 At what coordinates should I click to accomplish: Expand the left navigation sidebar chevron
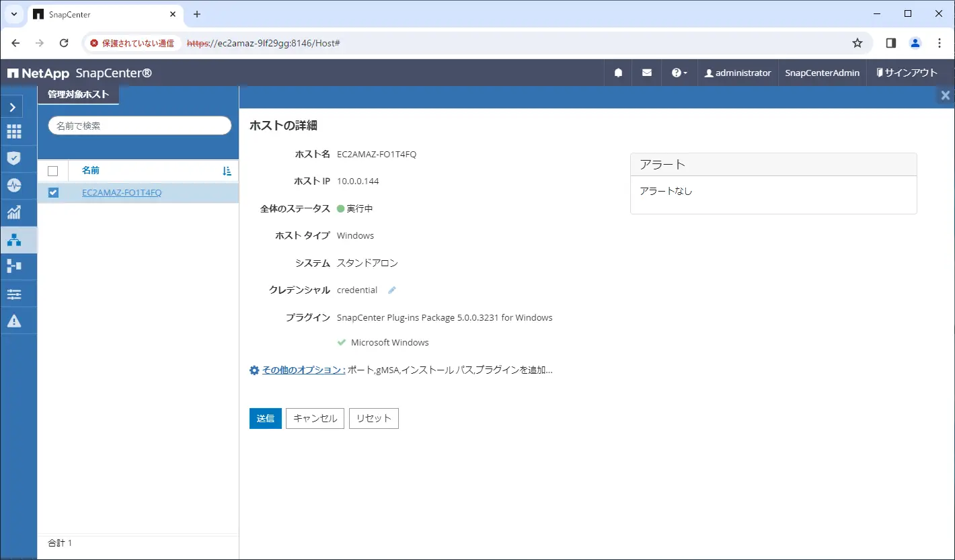12,107
